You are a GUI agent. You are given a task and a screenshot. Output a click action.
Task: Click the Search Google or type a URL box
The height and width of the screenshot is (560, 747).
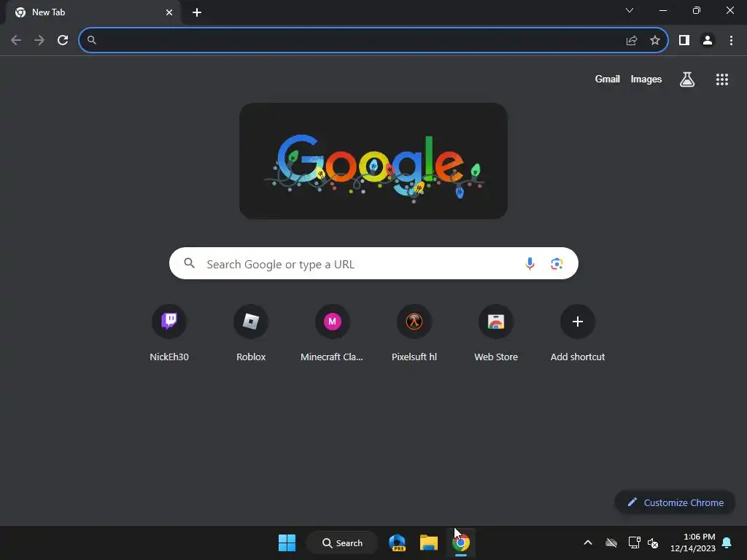(373, 263)
